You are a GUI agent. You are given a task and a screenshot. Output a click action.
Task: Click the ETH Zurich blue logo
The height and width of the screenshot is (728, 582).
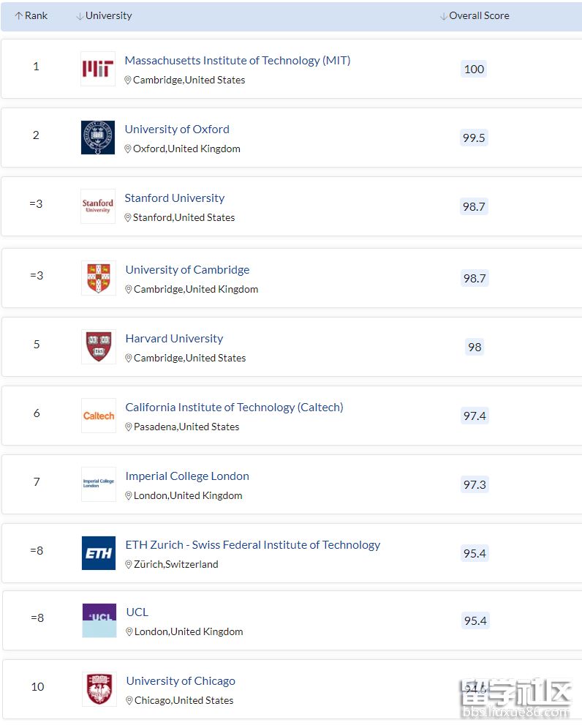point(99,553)
